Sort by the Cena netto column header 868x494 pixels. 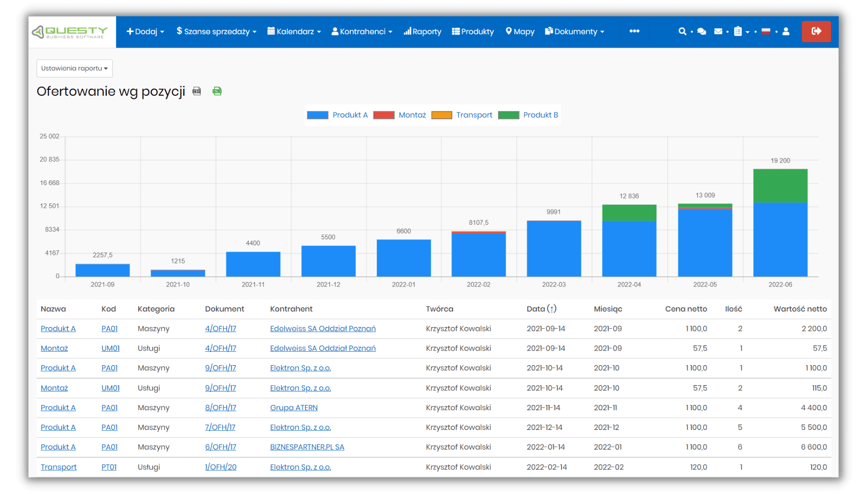click(x=686, y=309)
